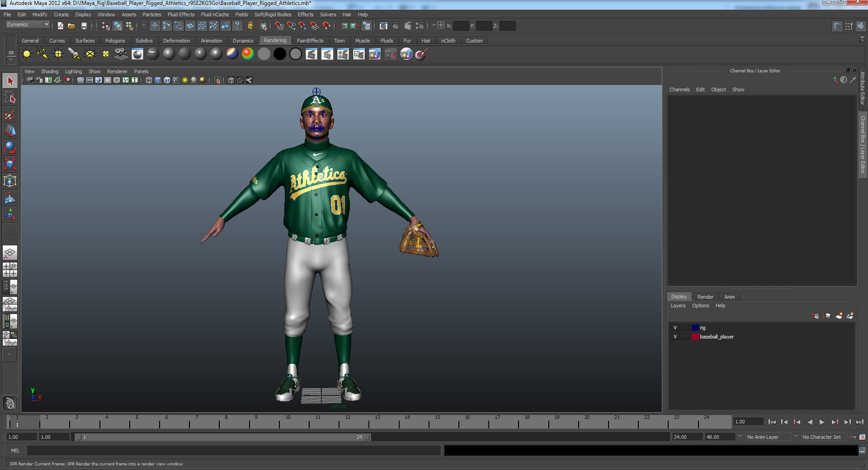Viewport: 868px width, 470px height.
Task: Move selected layer up in list
Action: tap(816, 316)
